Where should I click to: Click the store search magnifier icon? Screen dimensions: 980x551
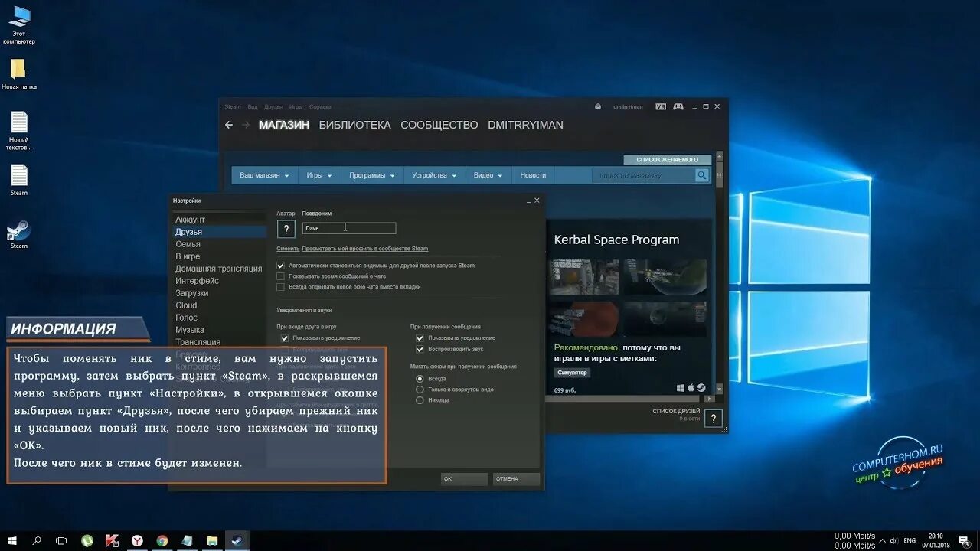[x=702, y=175]
